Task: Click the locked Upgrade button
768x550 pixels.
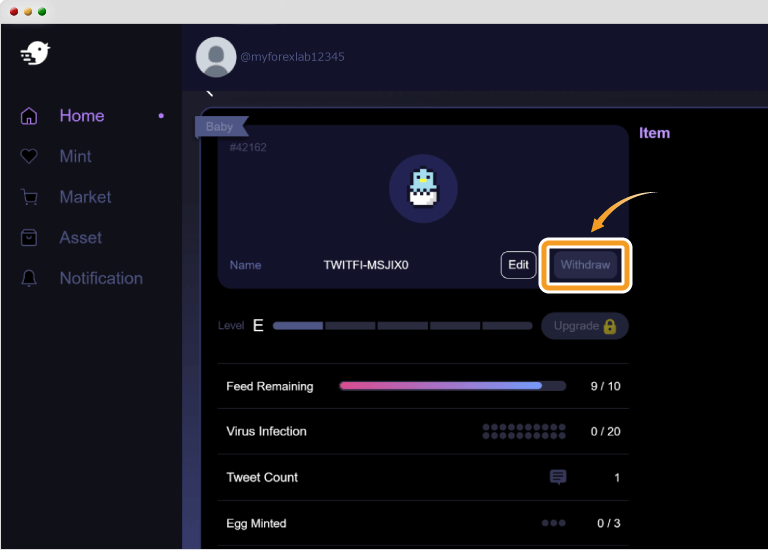Action: pyautogui.click(x=584, y=326)
